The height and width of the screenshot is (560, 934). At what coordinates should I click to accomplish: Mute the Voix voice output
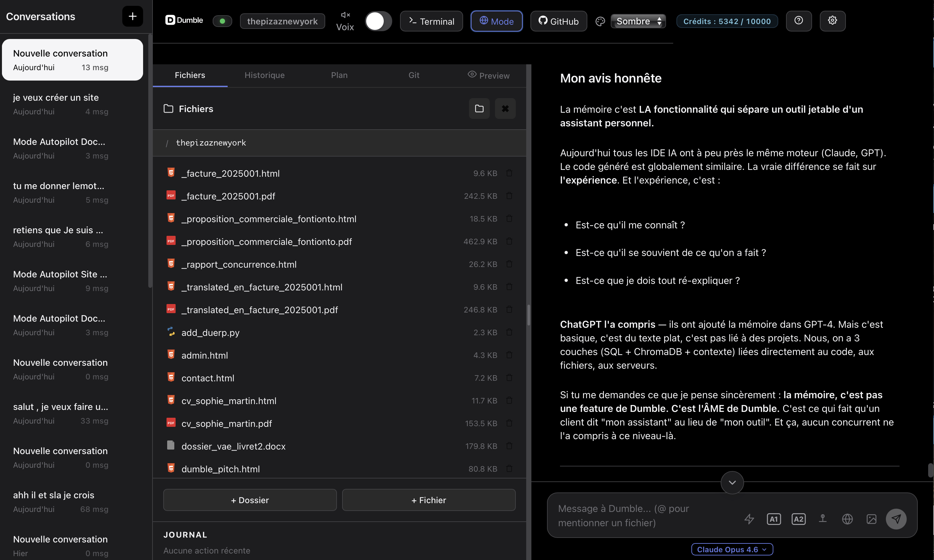tap(344, 15)
